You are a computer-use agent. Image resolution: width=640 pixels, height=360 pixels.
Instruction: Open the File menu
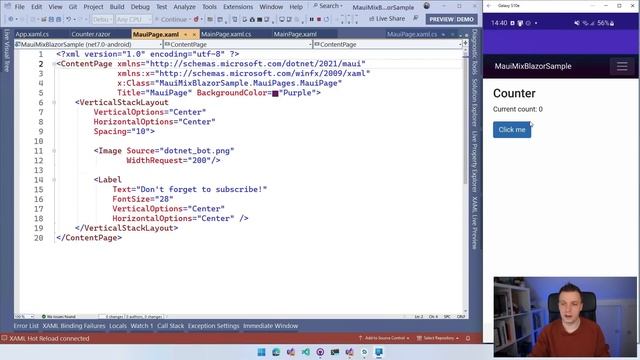[x=20, y=7]
